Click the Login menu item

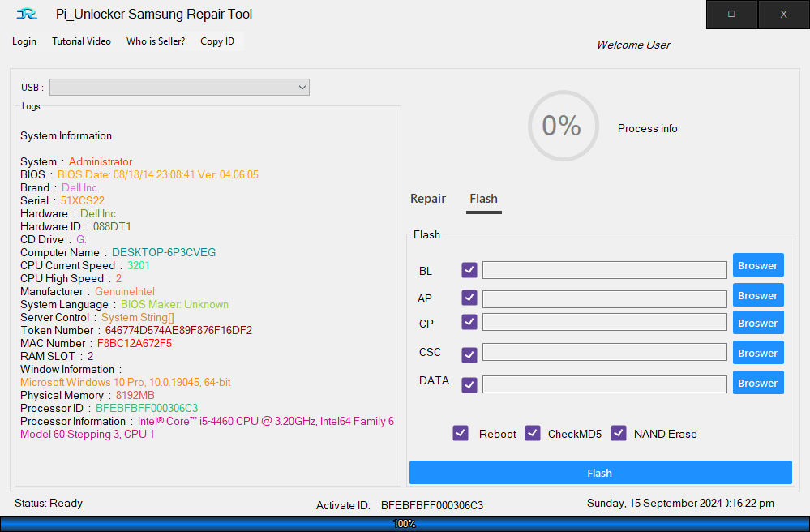click(x=24, y=41)
